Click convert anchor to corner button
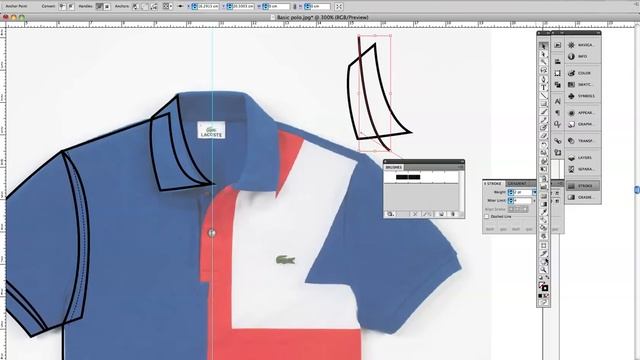The width and height of the screenshot is (640, 360). [62, 7]
